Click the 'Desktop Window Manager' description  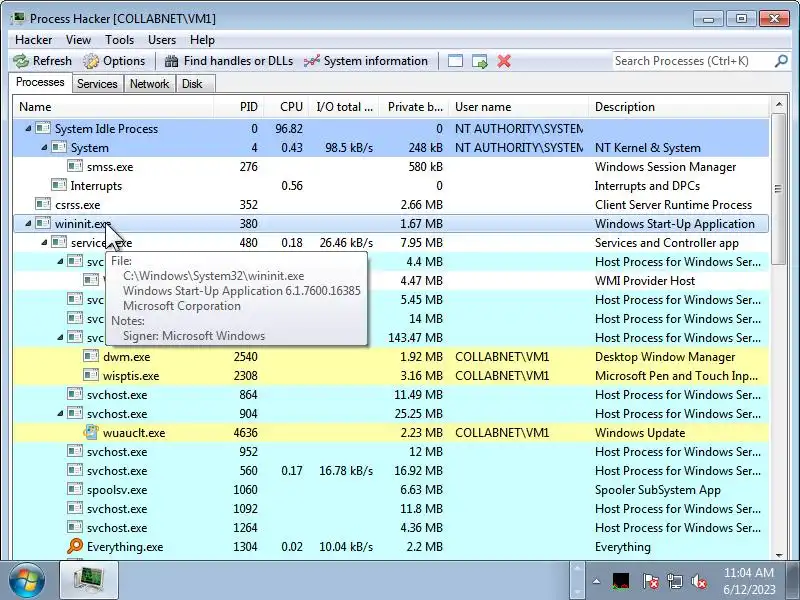665,357
